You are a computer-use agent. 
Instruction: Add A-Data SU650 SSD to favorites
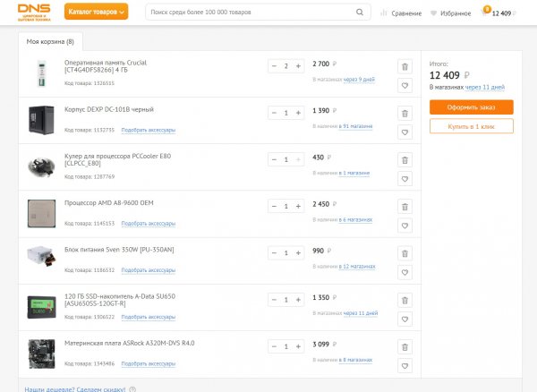(405, 319)
